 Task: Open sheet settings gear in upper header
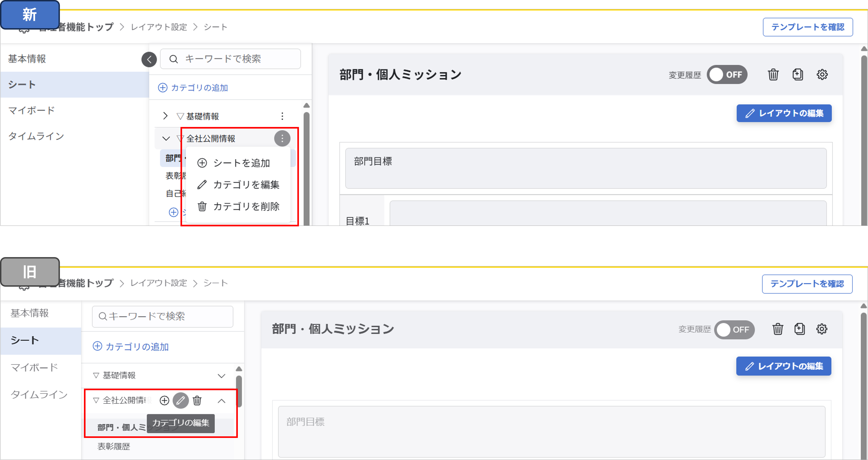coord(822,75)
